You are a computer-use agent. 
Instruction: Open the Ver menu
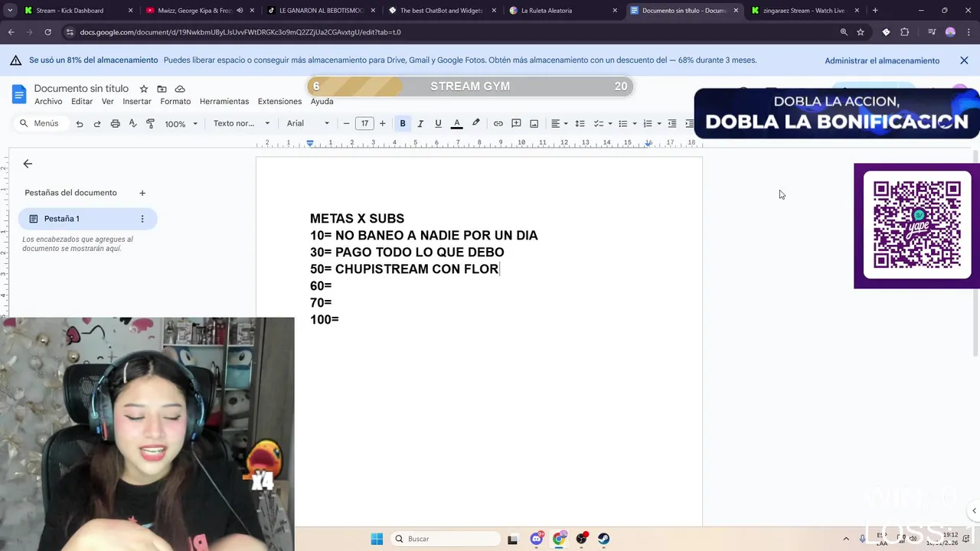108,101
